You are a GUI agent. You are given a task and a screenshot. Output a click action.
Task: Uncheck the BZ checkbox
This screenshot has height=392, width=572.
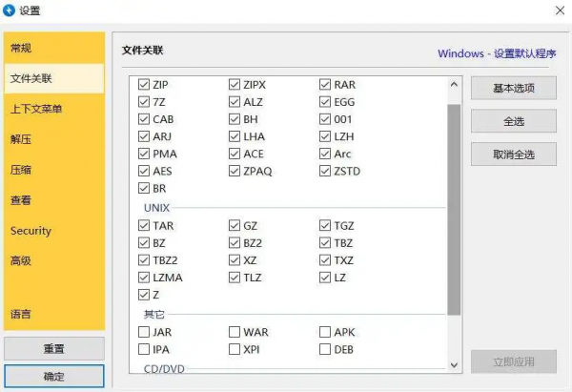click(x=144, y=243)
